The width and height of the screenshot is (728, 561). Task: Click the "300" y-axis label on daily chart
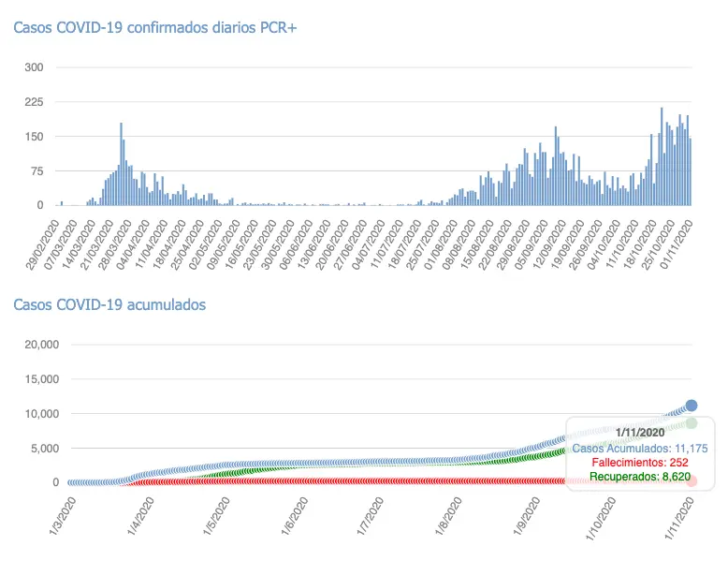pos(34,67)
